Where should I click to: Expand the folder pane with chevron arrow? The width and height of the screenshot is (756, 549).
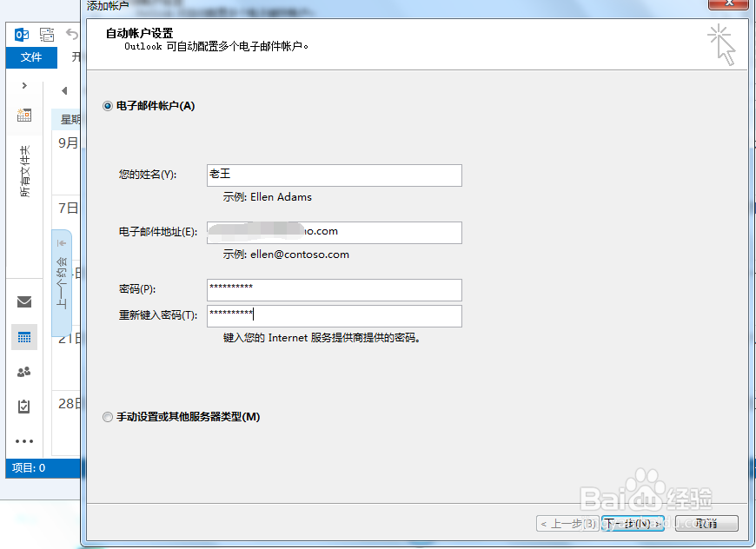point(23,86)
